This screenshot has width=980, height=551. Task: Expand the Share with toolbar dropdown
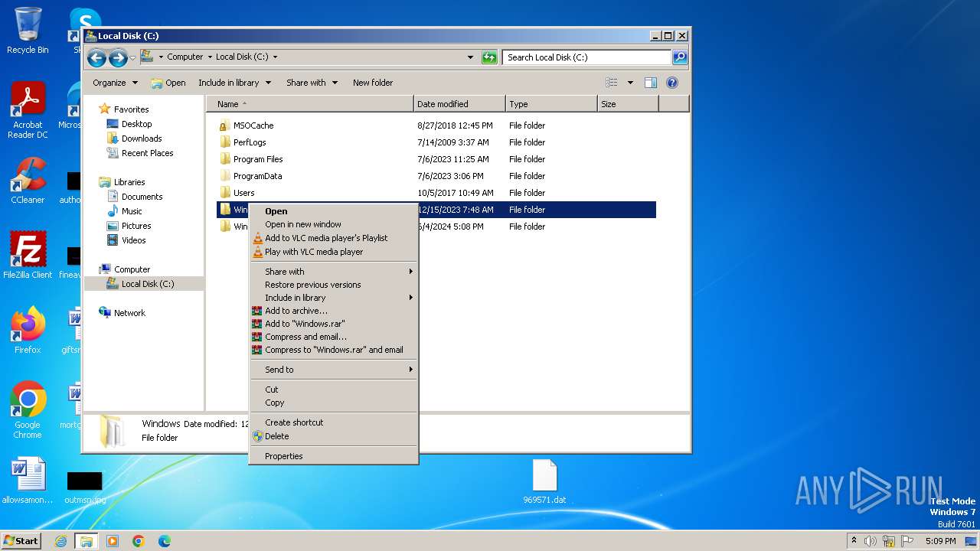coord(312,83)
